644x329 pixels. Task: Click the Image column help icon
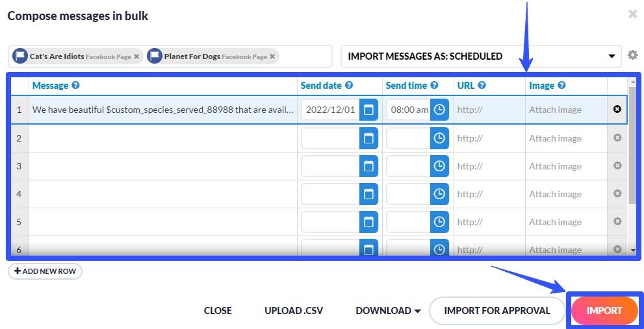[x=561, y=86]
